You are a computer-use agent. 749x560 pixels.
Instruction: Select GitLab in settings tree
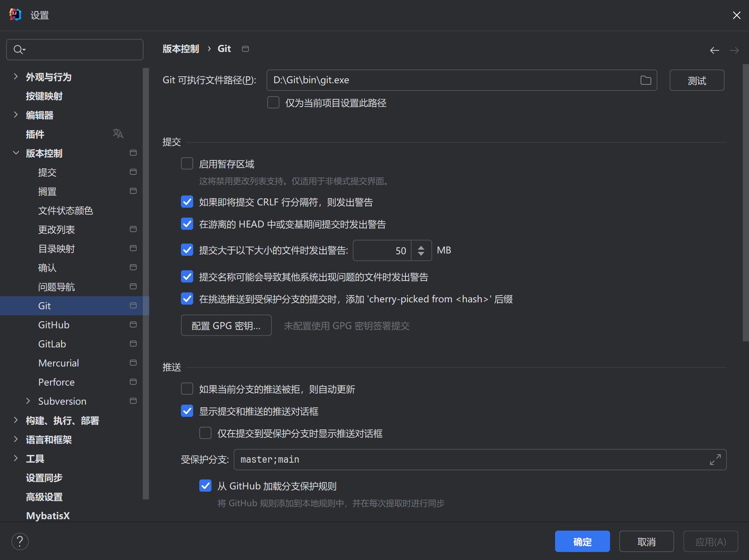(52, 344)
